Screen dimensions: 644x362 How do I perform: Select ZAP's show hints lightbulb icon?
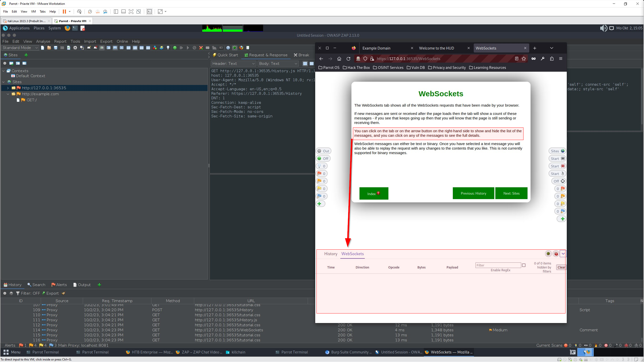168,48
